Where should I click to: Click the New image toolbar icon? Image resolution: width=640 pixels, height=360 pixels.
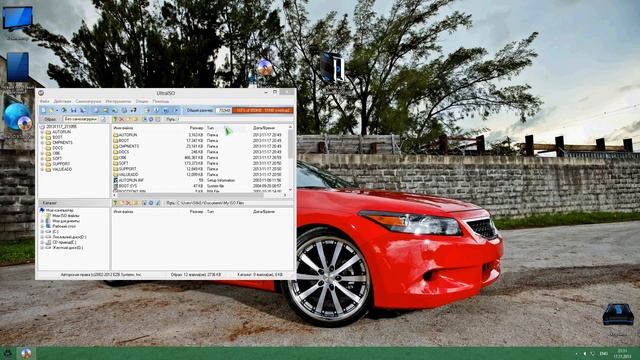pyautogui.click(x=43, y=110)
